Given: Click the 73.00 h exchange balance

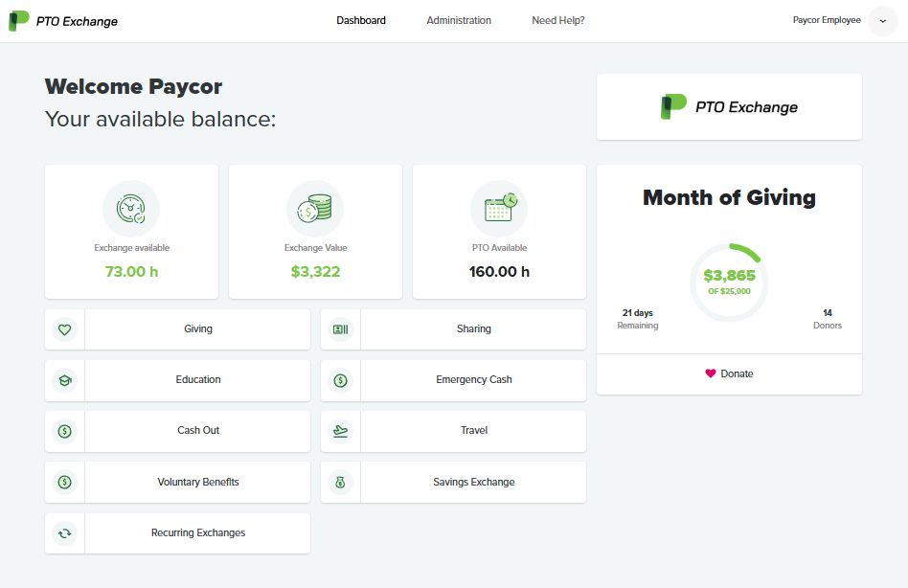Looking at the screenshot, I should pyautogui.click(x=131, y=271).
